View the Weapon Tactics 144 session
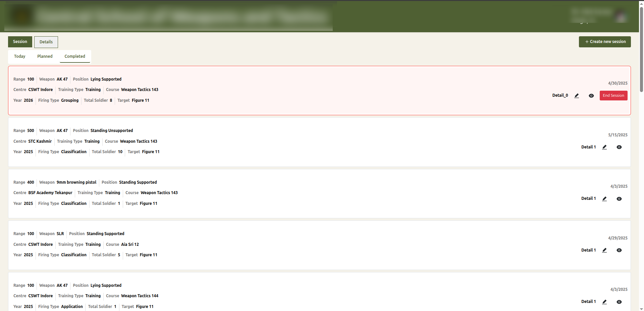The height and width of the screenshot is (311, 644). coord(619,302)
